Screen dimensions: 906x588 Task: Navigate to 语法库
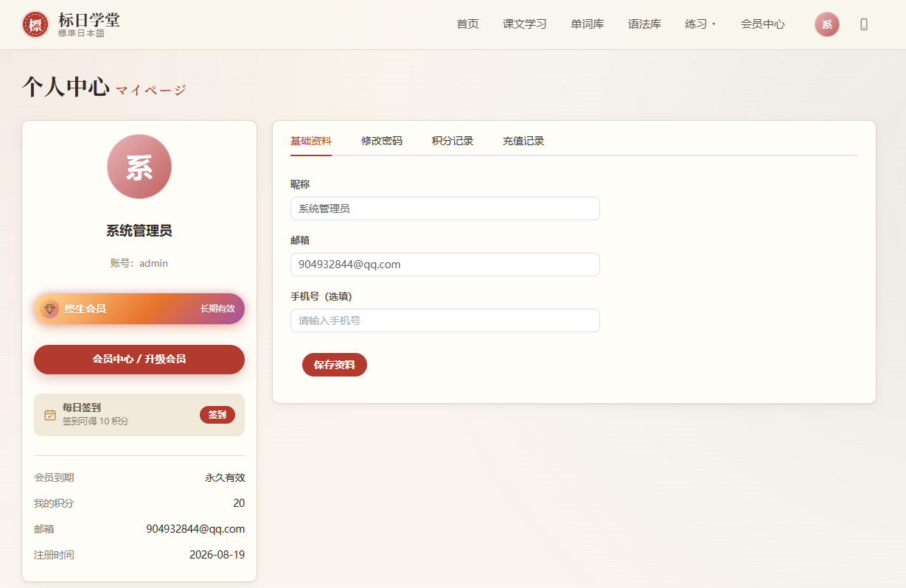pos(644,24)
